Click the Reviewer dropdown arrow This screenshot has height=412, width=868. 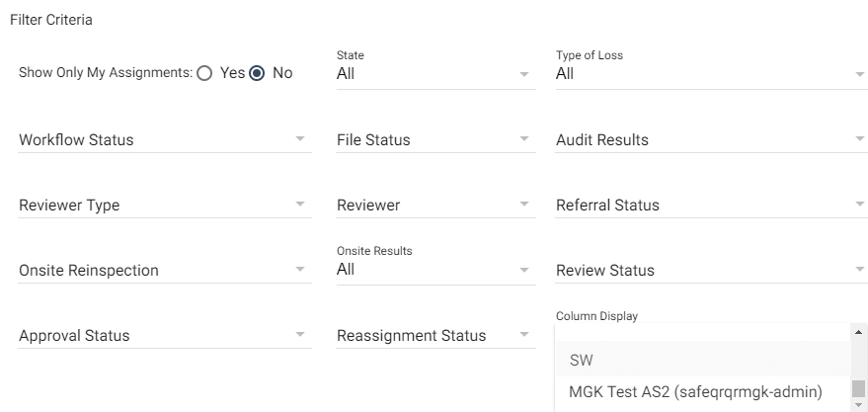click(x=525, y=206)
